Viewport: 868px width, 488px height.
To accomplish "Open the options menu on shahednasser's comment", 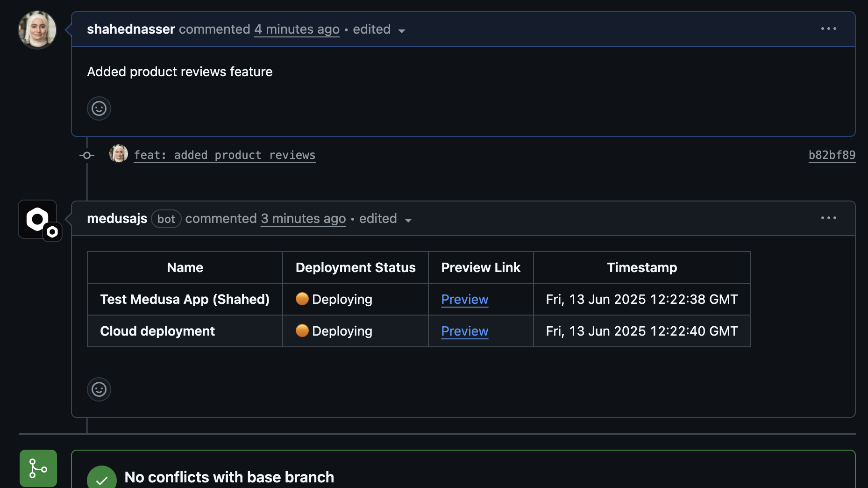I will click(828, 29).
